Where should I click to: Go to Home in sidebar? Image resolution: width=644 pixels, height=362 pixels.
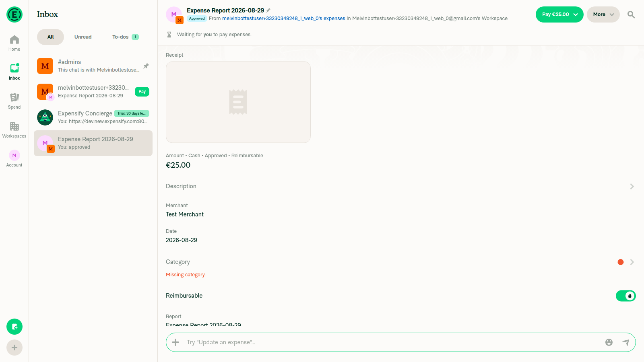(14, 43)
